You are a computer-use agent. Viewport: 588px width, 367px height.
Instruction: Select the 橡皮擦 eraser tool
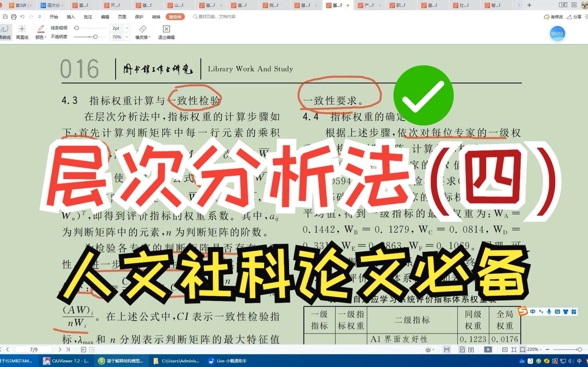(143, 29)
